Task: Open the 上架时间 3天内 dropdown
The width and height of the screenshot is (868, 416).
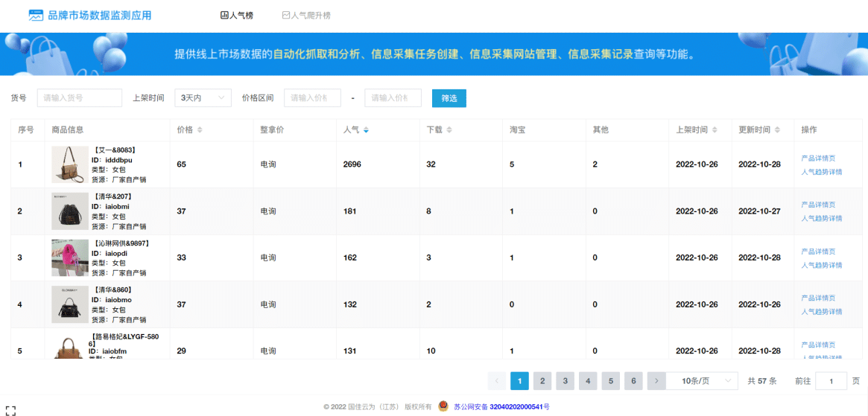Action: coord(203,98)
